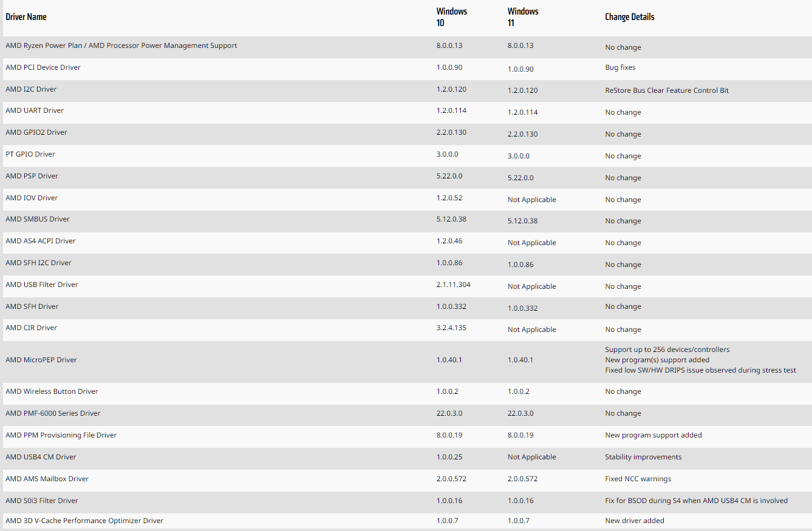
Task: Click the Windows 10 column header
Action: [452, 17]
